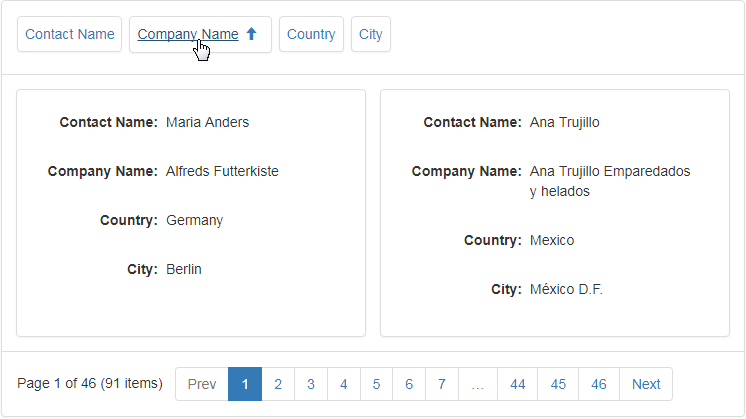Select the Ana Trujillo card
Image resolution: width=746 pixels, height=419 pixels.
pos(555,213)
